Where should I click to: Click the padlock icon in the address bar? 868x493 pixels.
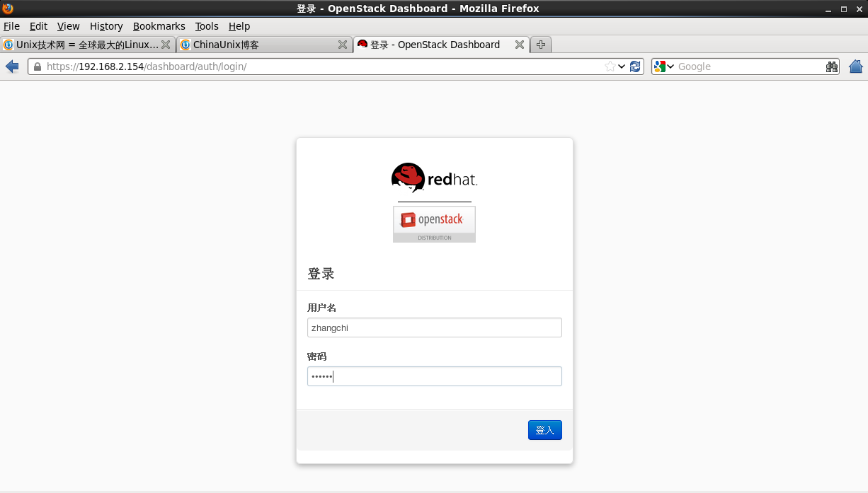tap(36, 66)
